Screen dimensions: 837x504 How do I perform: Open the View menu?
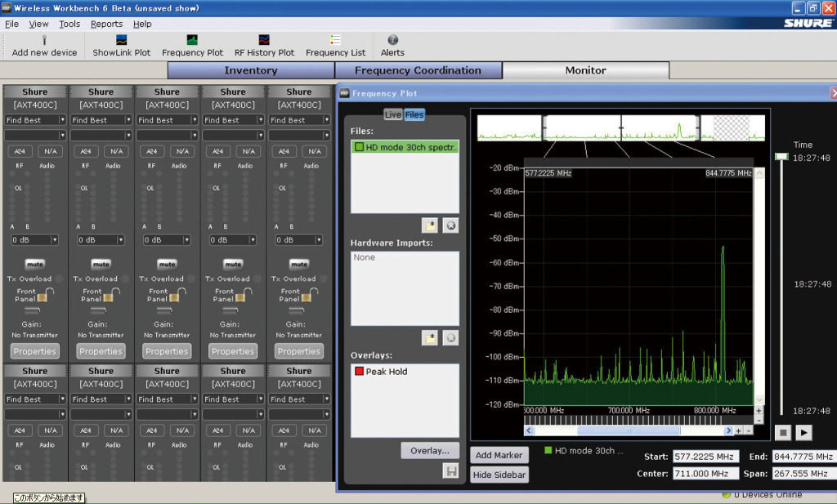pos(38,24)
